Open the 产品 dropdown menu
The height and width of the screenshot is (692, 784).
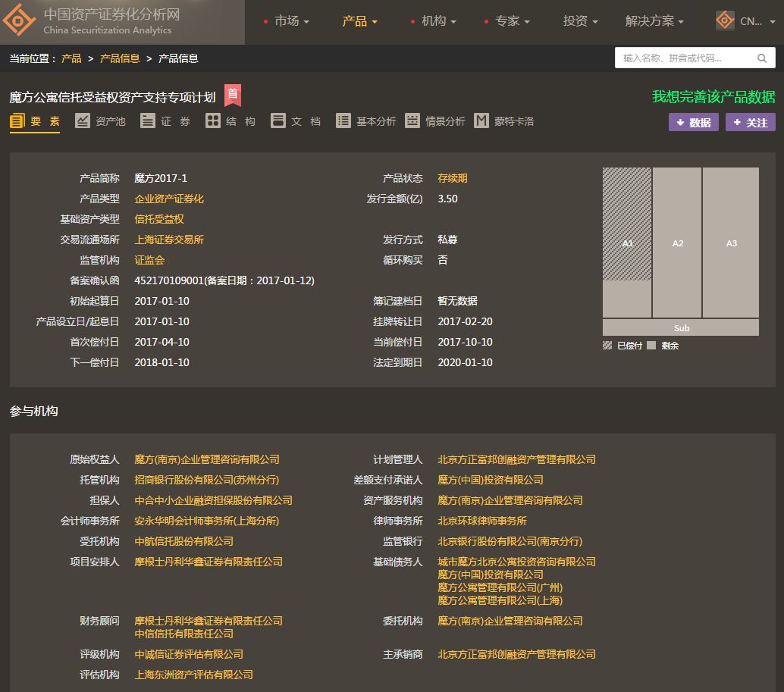359,21
